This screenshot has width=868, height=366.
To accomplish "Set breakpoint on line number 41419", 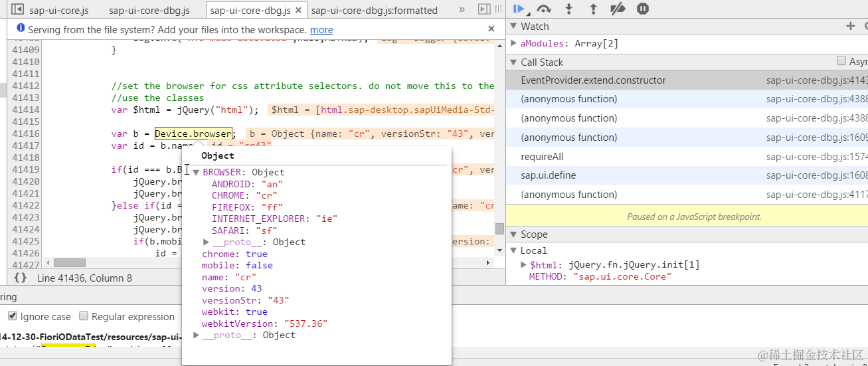I will [x=26, y=169].
